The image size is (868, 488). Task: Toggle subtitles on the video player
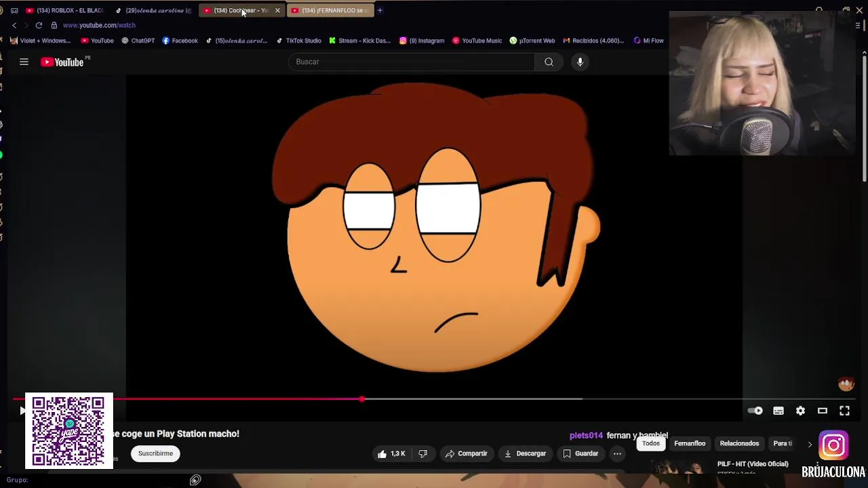[778, 411]
